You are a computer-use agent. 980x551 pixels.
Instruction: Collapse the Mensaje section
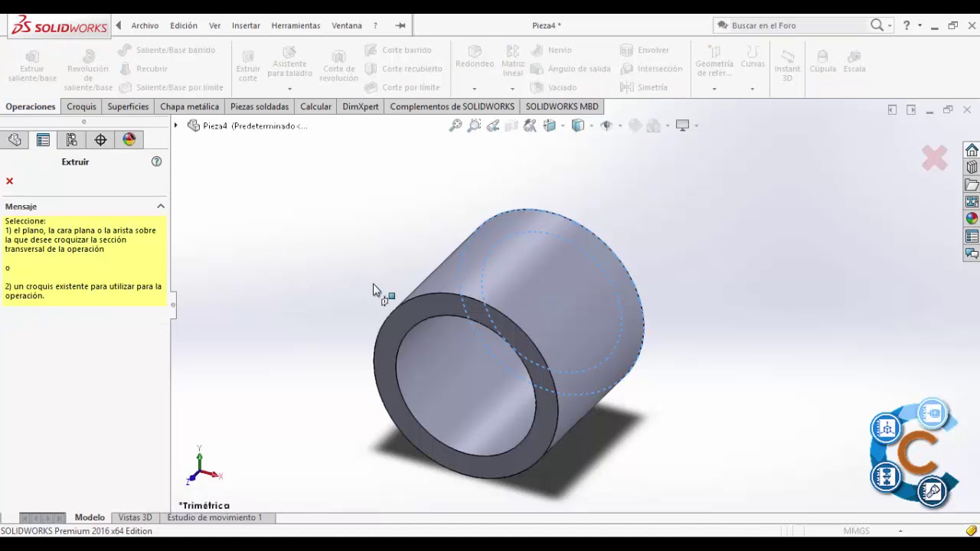click(161, 206)
